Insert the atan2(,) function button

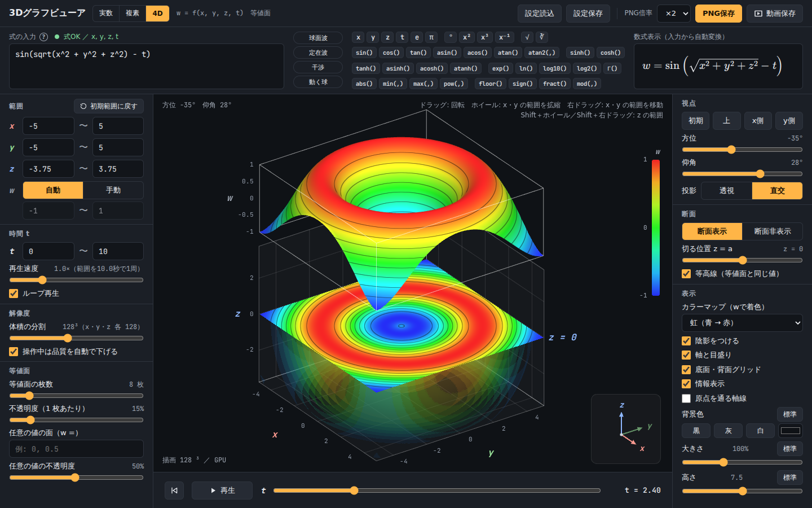(542, 52)
